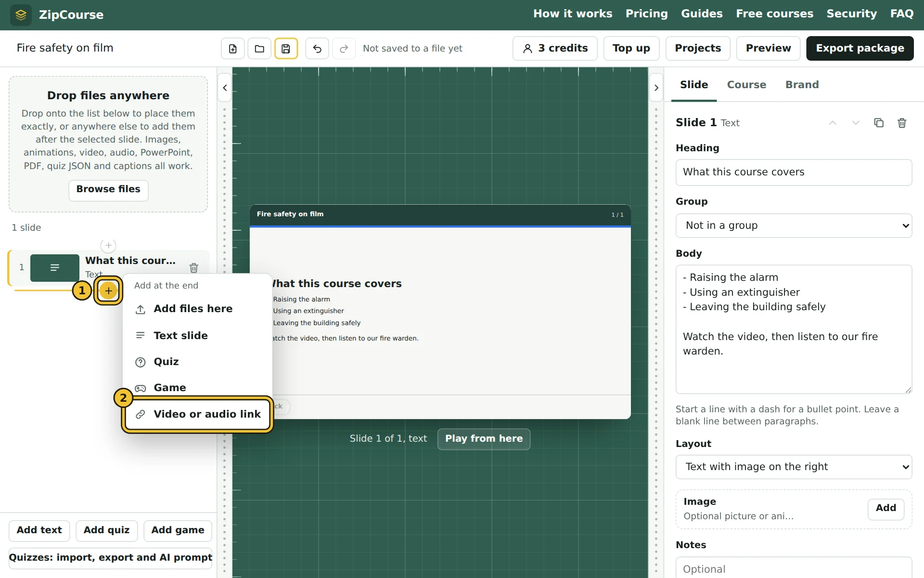Viewport: 924px width, 578px height.
Task: Choose Quiz from the add menu
Action: [x=197, y=362]
